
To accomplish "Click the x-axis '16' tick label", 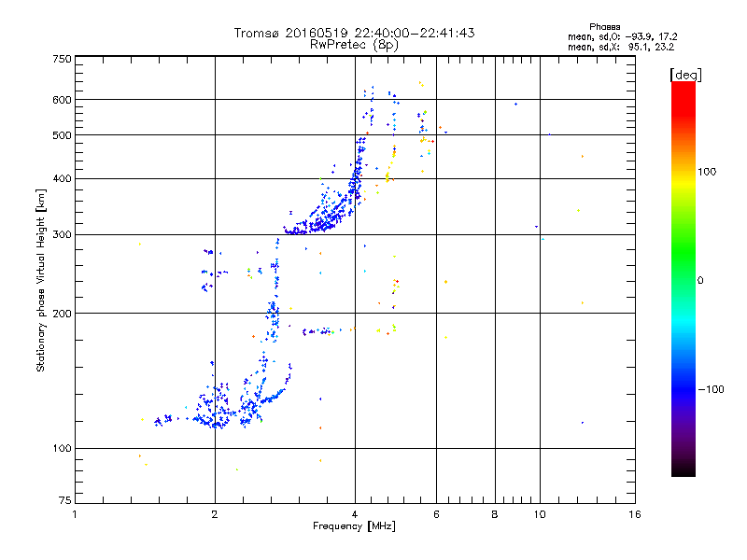I will [x=635, y=514].
